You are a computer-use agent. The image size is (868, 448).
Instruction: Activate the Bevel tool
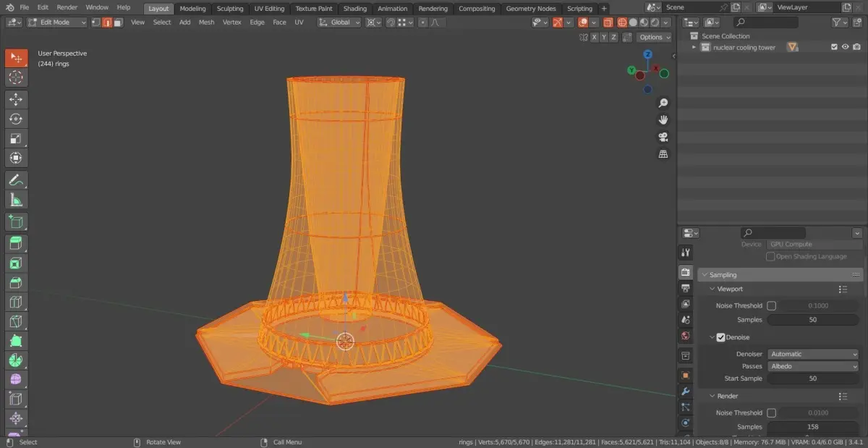tap(16, 283)
